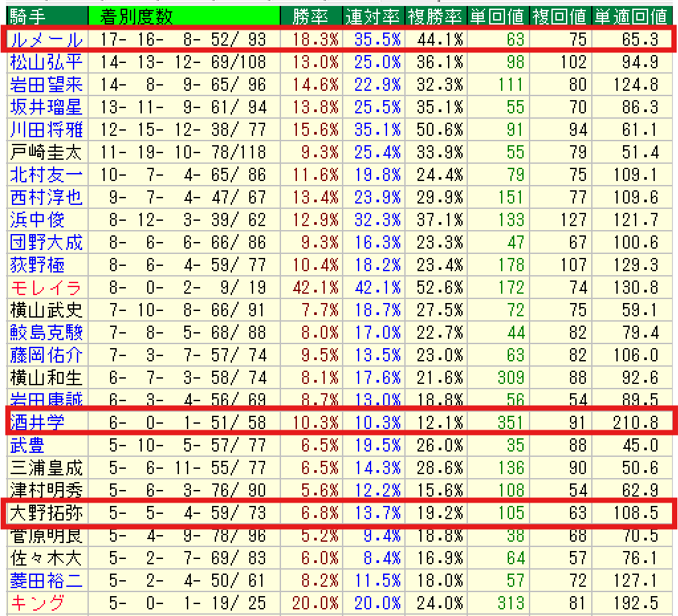
Task: Click the 勝率 column header
Action: click(309, 16)
